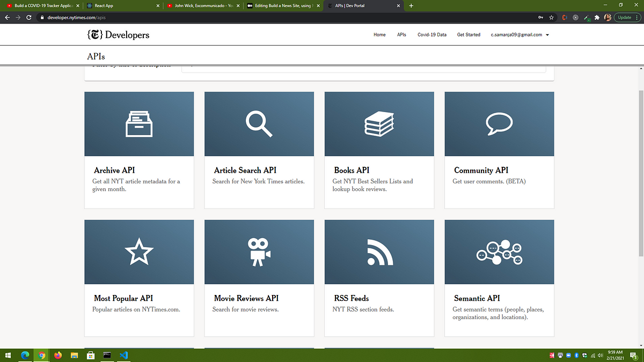
Task: Open Windows Start menu
Action: 9,355
